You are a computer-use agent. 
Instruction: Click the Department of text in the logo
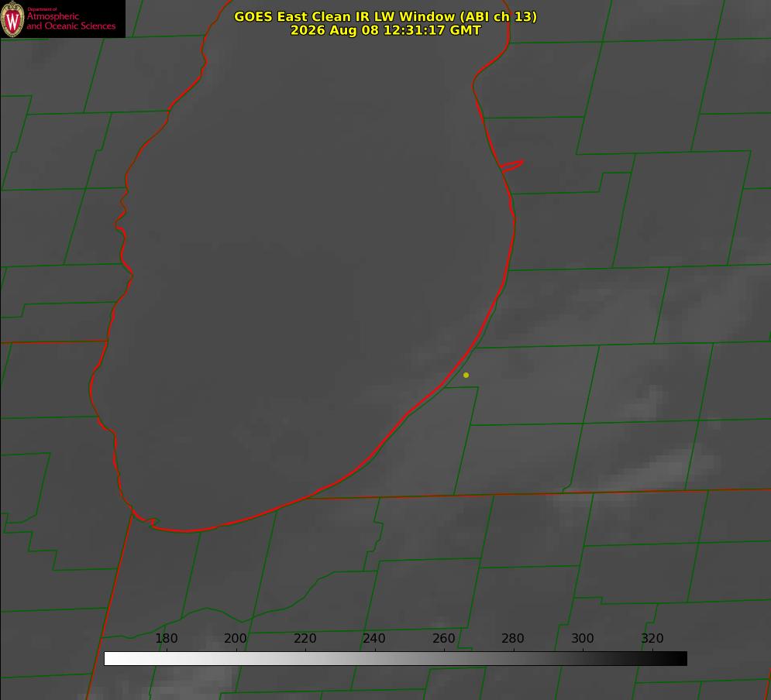[42, 9]
